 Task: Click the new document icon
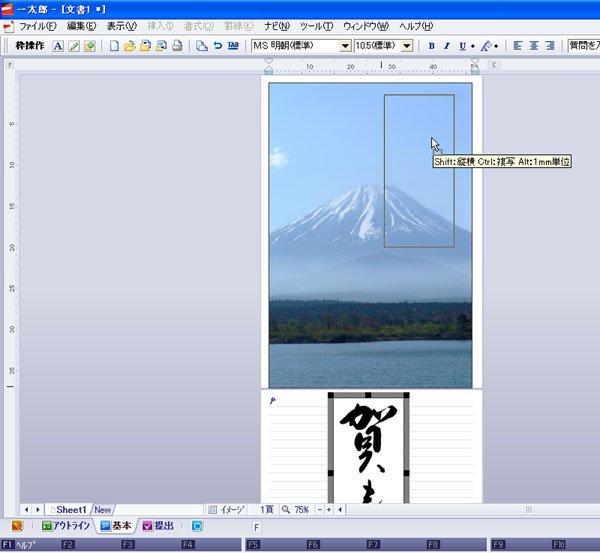[x=114, y=46]
